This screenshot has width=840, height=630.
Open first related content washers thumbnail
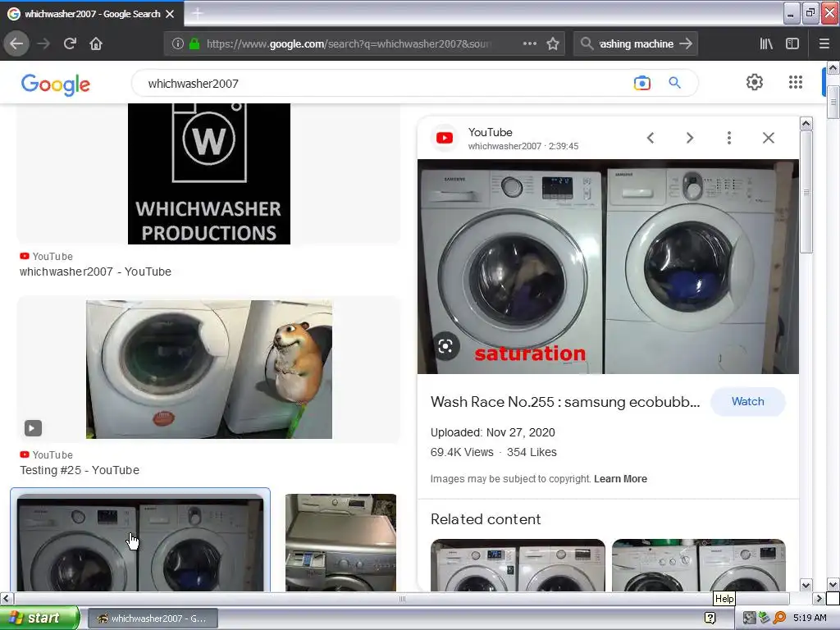518,565
